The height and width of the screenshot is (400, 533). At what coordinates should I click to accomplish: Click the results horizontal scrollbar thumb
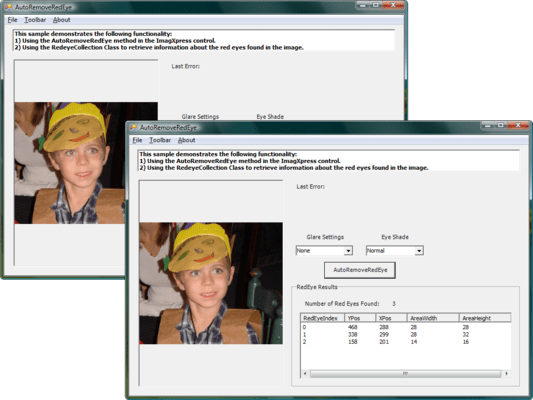405,373
